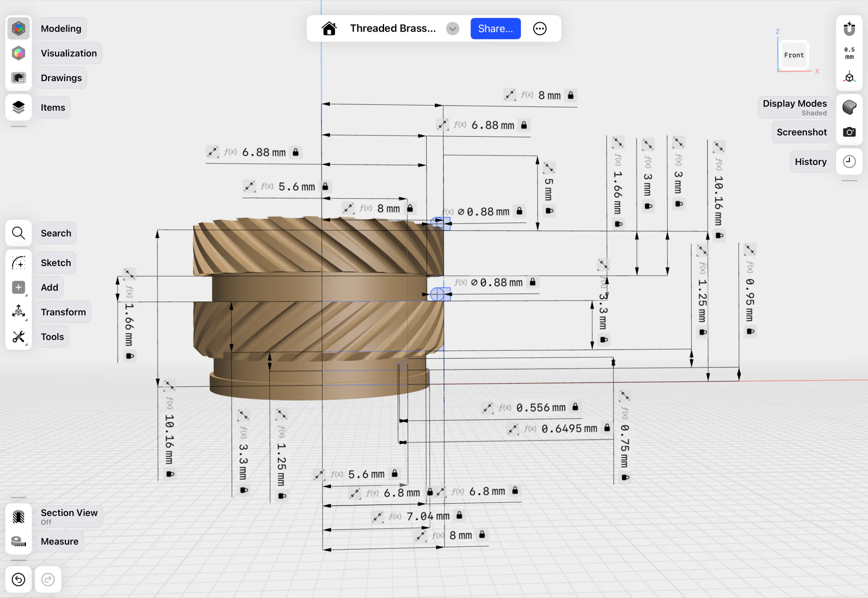The height and width of the screenshot is (598, 868).
Task: Click the Share button
Action: 495,28
